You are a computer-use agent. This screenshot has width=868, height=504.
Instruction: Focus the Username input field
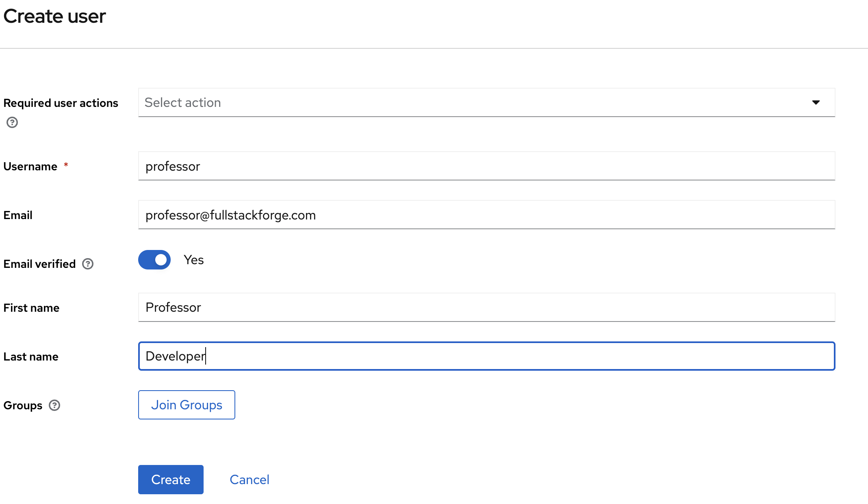tap(486, 166)
